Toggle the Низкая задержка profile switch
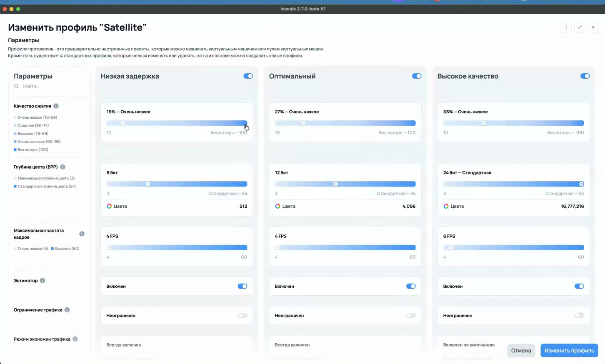Screen dimensions: 605x364 point(248,76)
